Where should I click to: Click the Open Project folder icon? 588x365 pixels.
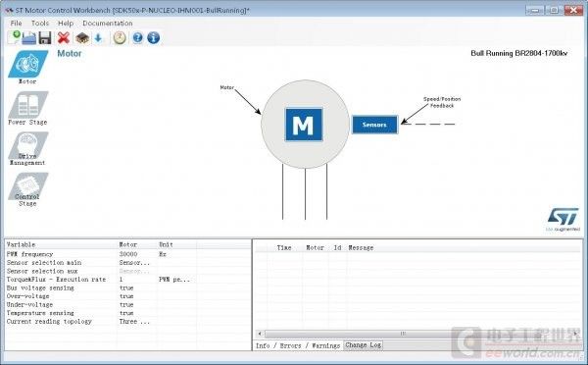pos(29,38)
